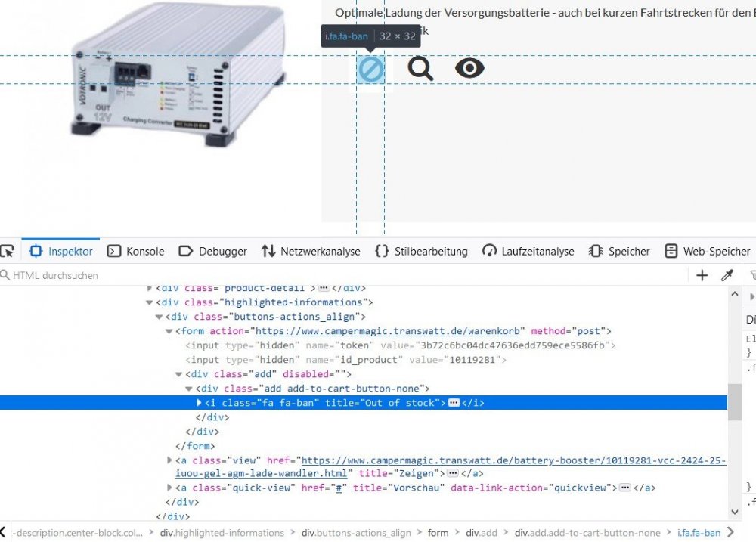Click the create new node plus icon

(702, 275)
